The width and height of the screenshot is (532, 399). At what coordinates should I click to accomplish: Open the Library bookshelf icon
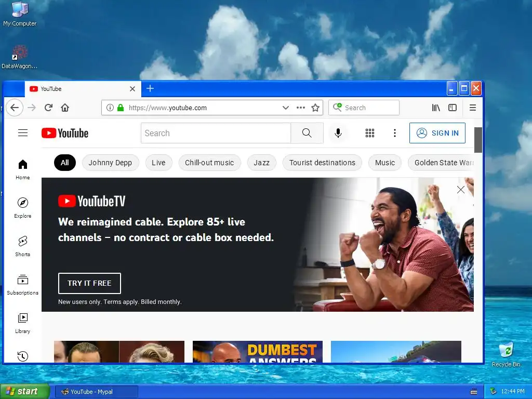(x=436, y=108)
